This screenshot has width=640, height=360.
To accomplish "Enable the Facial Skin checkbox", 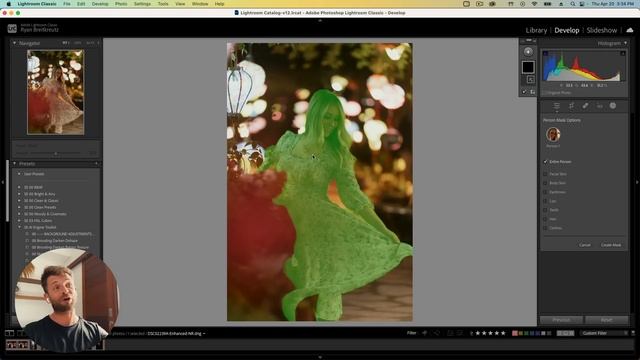I will coord(545,174).
